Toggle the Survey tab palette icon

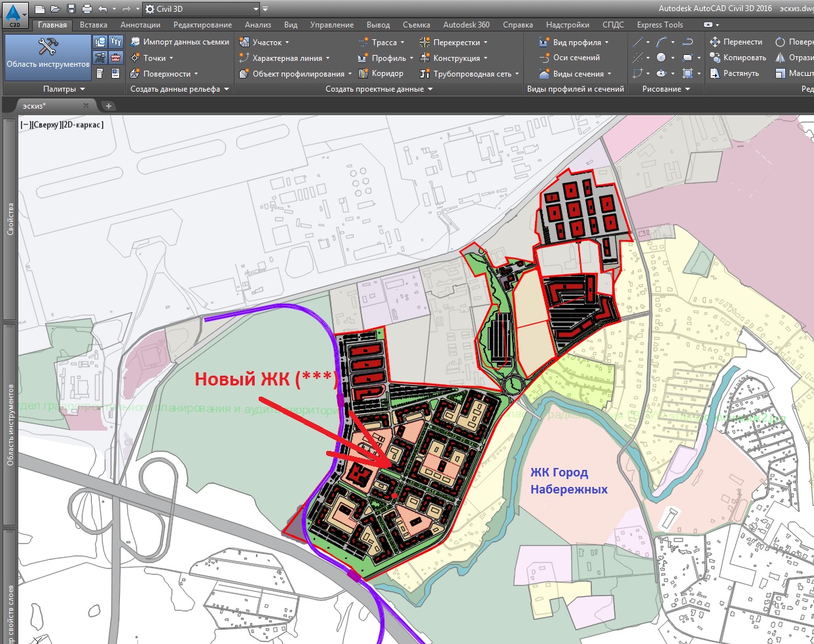[100, 58]
